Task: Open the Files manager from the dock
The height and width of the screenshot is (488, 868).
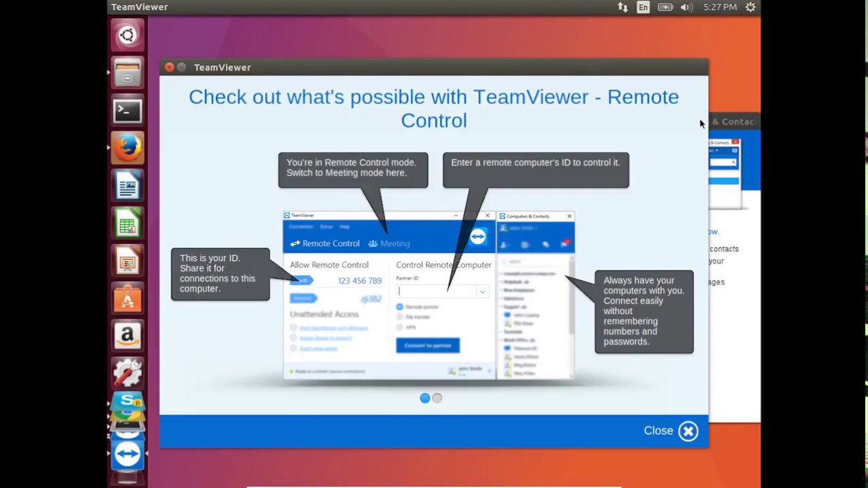Action: pyautogui.click(x=127, y=73)
